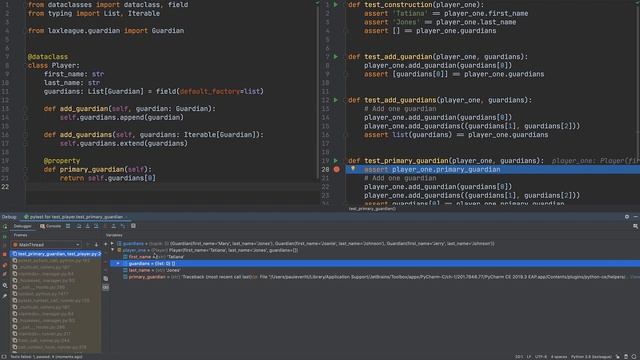The height and width of the screenshot is (360, 640).
Task: Fold the add_guardians method in the left editor
Action: [x=25, y=134]
